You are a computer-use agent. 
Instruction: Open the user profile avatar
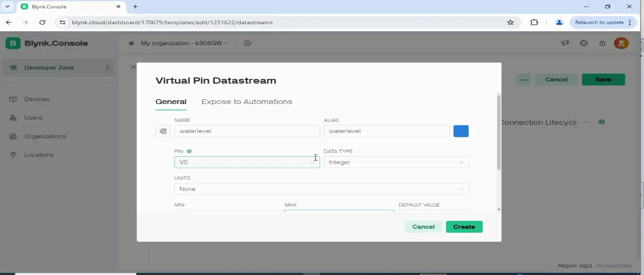coord(621,43)
